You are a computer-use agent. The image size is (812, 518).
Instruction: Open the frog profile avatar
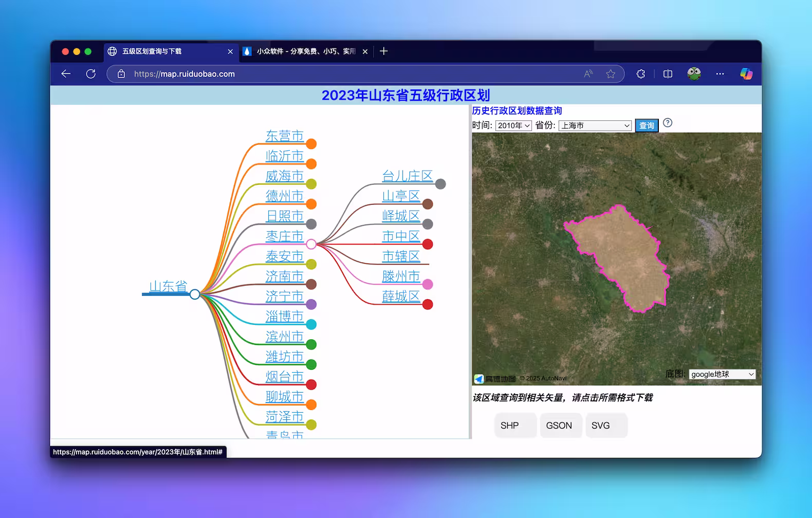pyautogui.click(x=694, y=73)
